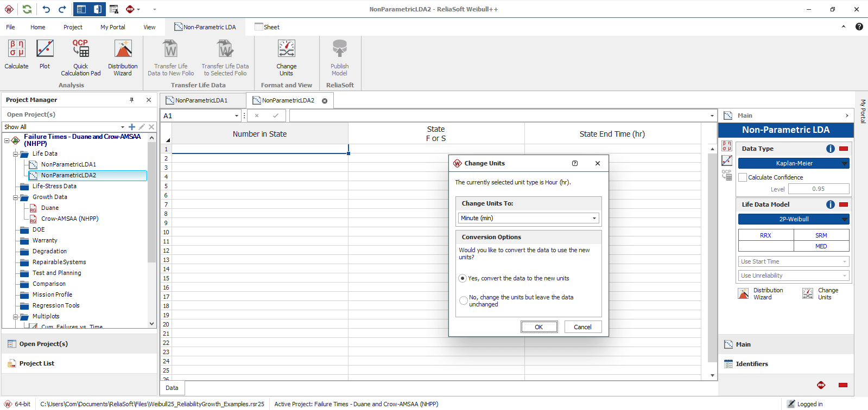Enable the Calculate Confidence checkbox
Screen dimensions: 868x410
(743, 177)
